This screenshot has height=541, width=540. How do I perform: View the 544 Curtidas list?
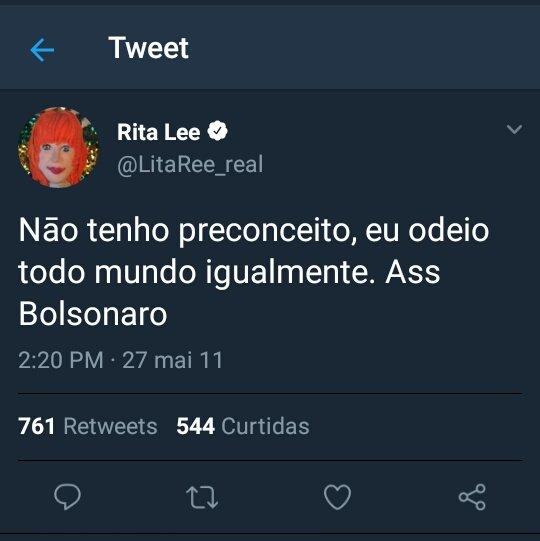[243, 426]
